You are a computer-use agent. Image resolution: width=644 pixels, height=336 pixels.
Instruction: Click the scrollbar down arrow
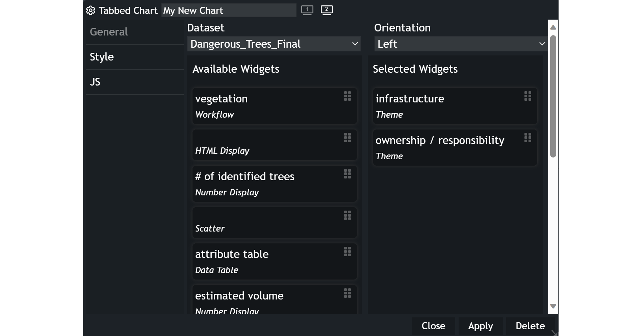pos(553,306)
